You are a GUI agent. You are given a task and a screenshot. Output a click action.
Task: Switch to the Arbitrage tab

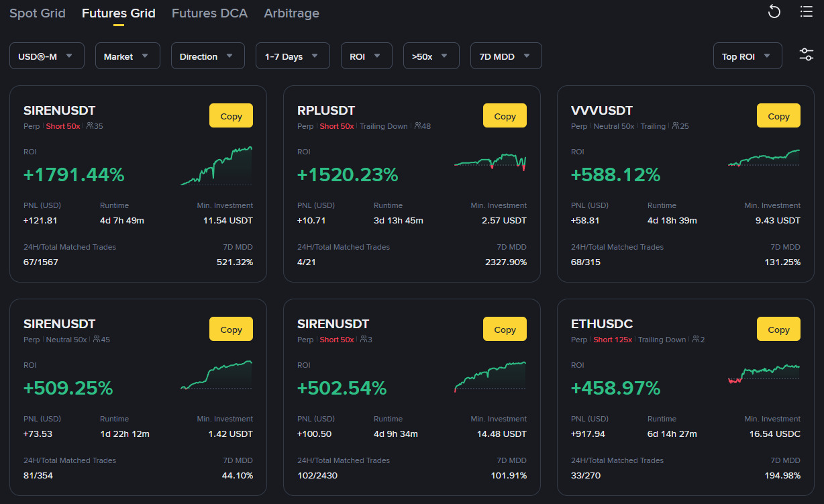point(291,13)
